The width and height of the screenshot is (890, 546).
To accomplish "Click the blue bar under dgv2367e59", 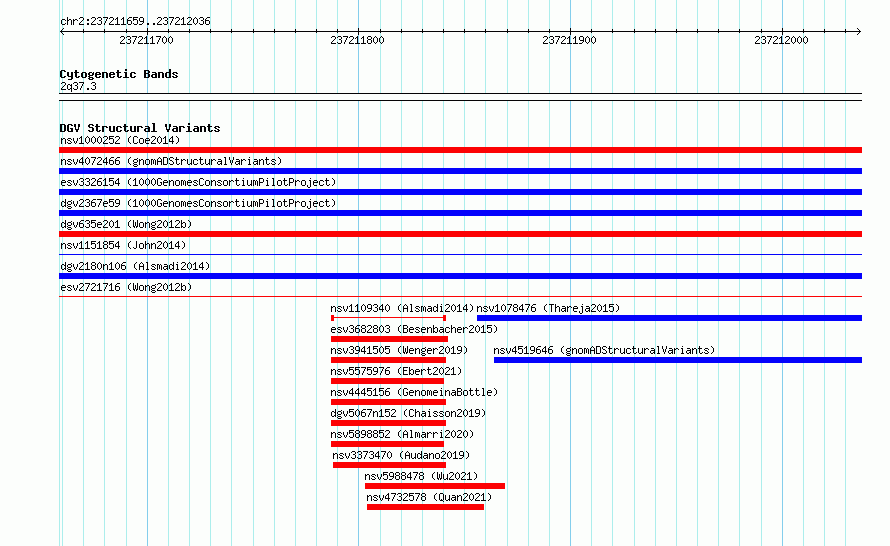I will 460,213.
